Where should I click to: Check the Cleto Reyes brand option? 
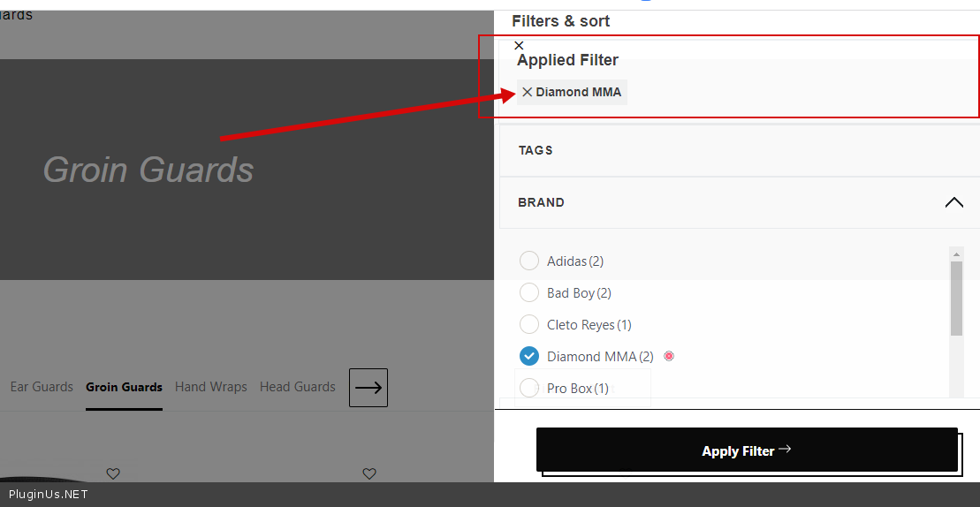point(529,324)
